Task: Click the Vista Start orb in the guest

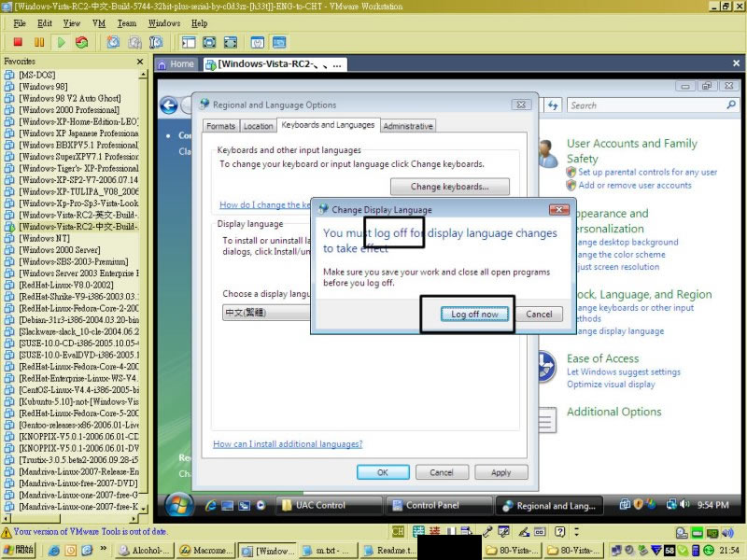Action: click(179, 504)
